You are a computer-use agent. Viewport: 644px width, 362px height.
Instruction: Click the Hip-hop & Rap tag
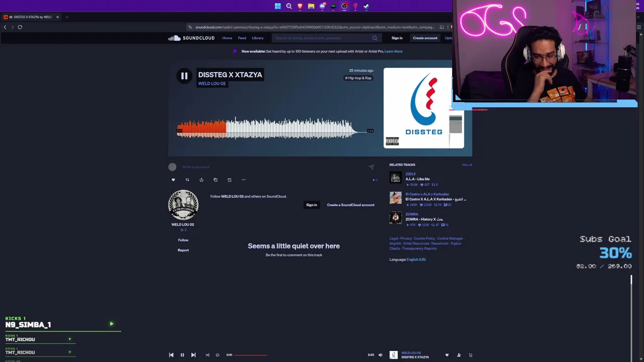[x=358, y=78]
